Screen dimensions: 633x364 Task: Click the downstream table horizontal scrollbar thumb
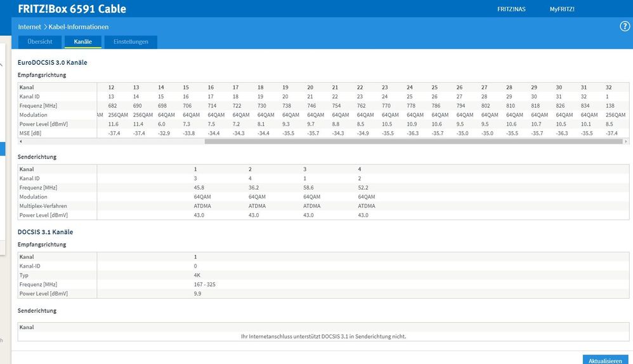(414, 141)
